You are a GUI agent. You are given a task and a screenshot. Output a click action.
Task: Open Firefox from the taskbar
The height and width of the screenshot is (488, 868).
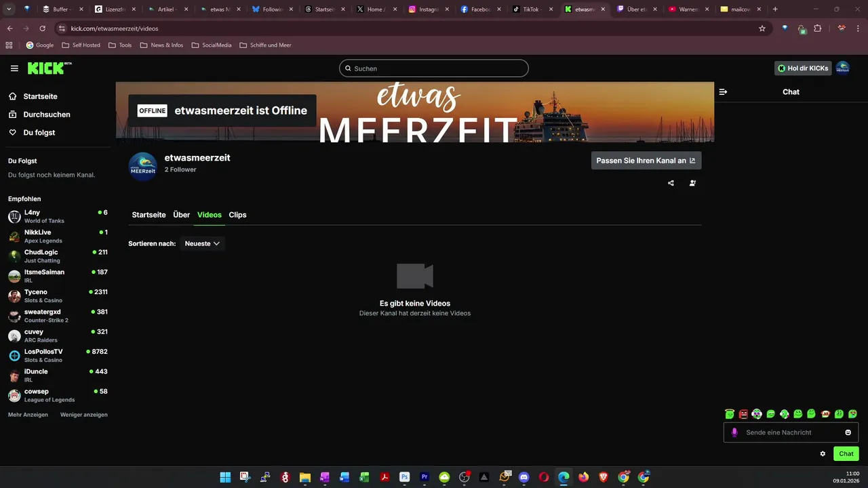[583, 477]
